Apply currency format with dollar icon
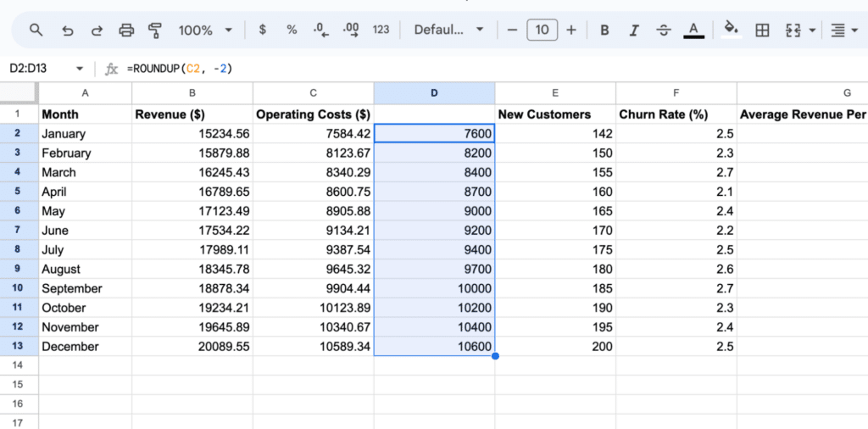The height and width of the screenshot is (429, 868). [x=263, y=30]
